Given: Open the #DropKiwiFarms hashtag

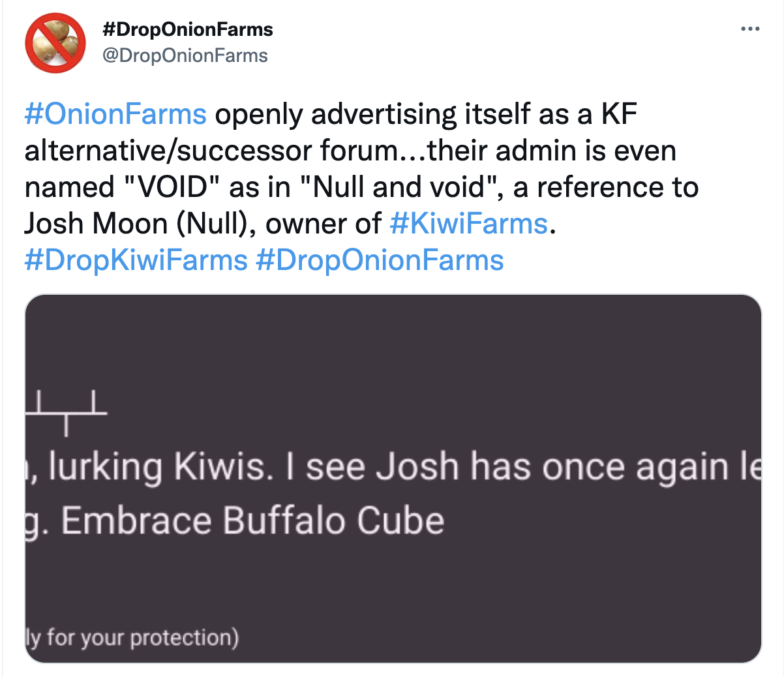Looking at the screenshot, I should [136, 260].
